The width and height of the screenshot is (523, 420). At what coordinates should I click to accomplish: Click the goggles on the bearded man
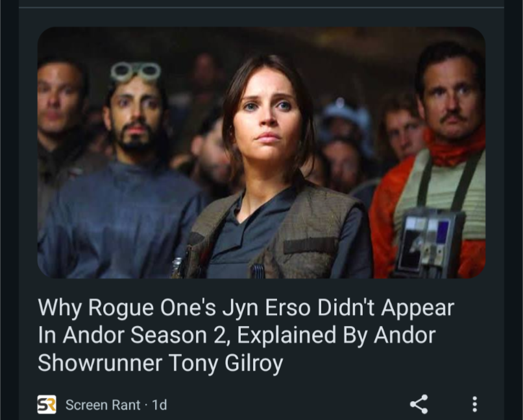[x=136, y=71]
